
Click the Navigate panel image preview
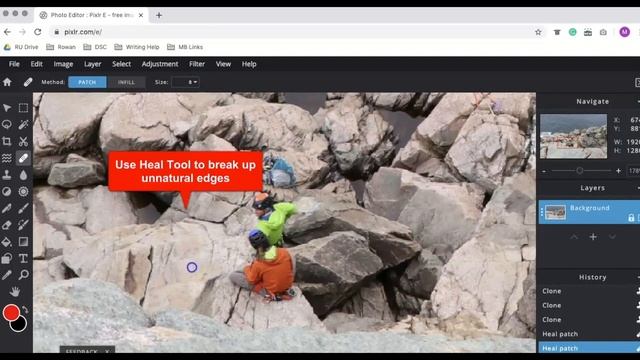click(x=573, y=136)
